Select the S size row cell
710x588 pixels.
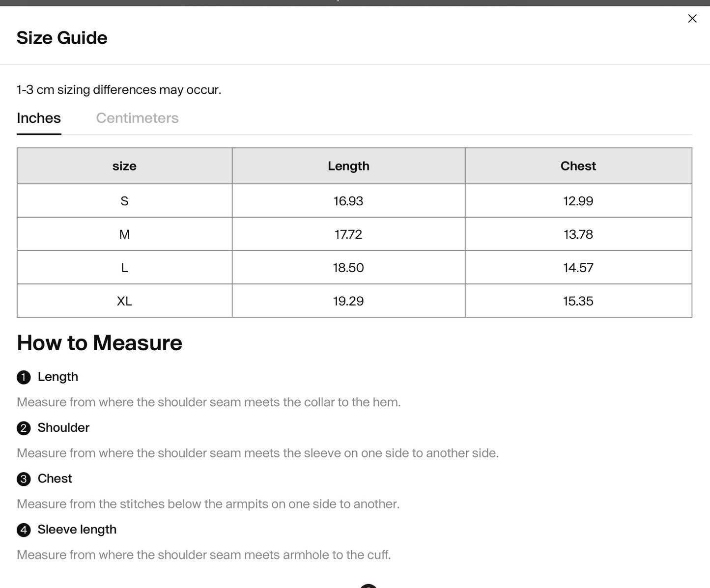[124, 201]
